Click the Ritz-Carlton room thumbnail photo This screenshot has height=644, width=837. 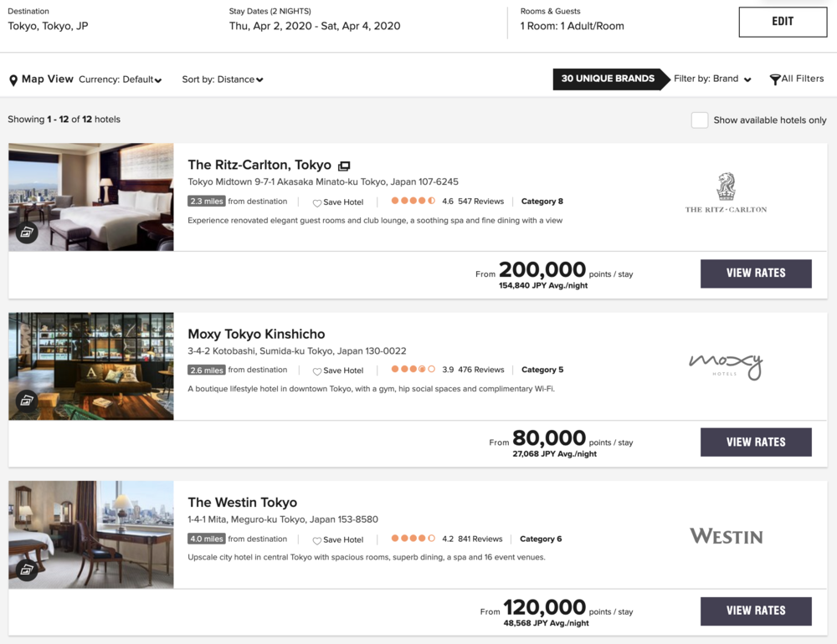(x=91, y=197)
